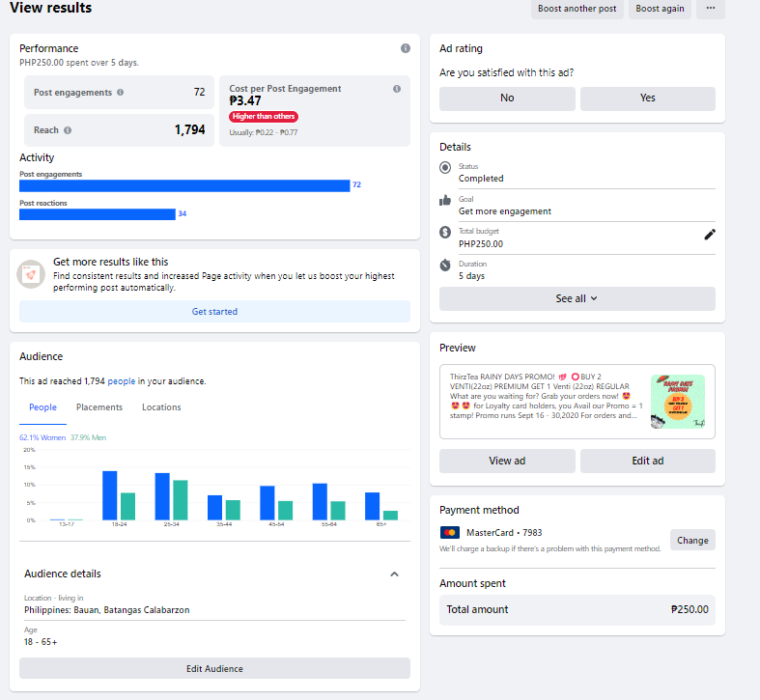The height and width of the screenshot is (700, 760).
Task: Click the '62.1% Women' legend label
Action: pyautogui.click(x=42, y=437)
